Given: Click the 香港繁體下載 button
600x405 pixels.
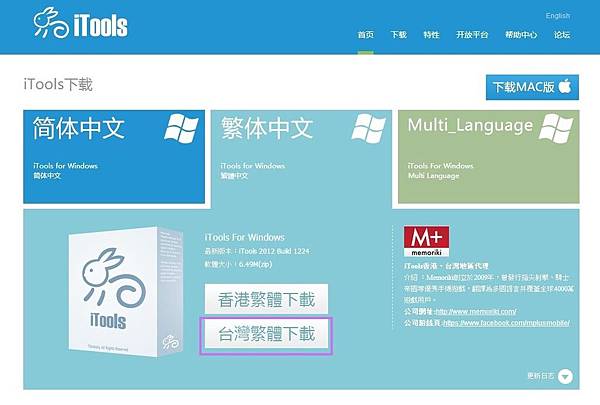Looking at the screenshot, I should (266, 299).
